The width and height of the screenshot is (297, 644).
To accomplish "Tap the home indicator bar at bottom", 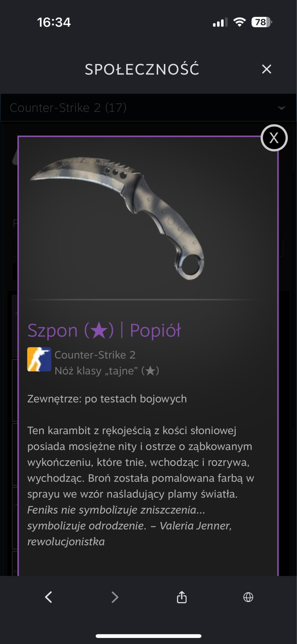I will (x=148, y=636).
